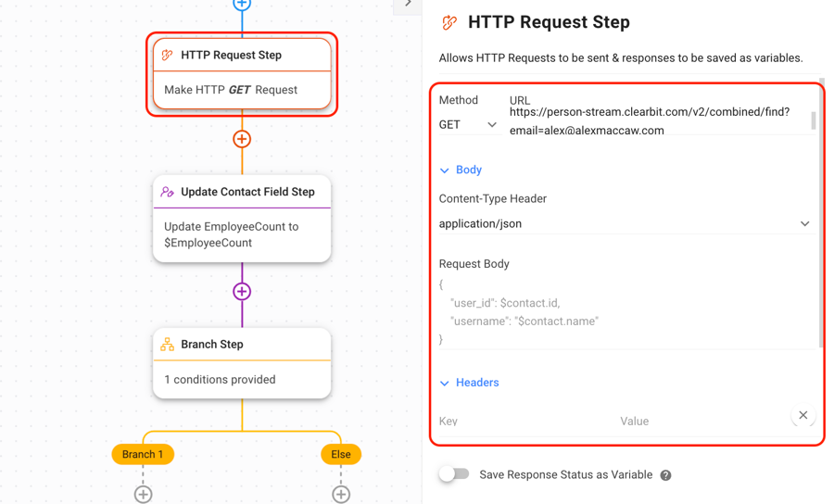Add a step under the Else branch
Screen dimensions: 834x504
click(341, 495)
